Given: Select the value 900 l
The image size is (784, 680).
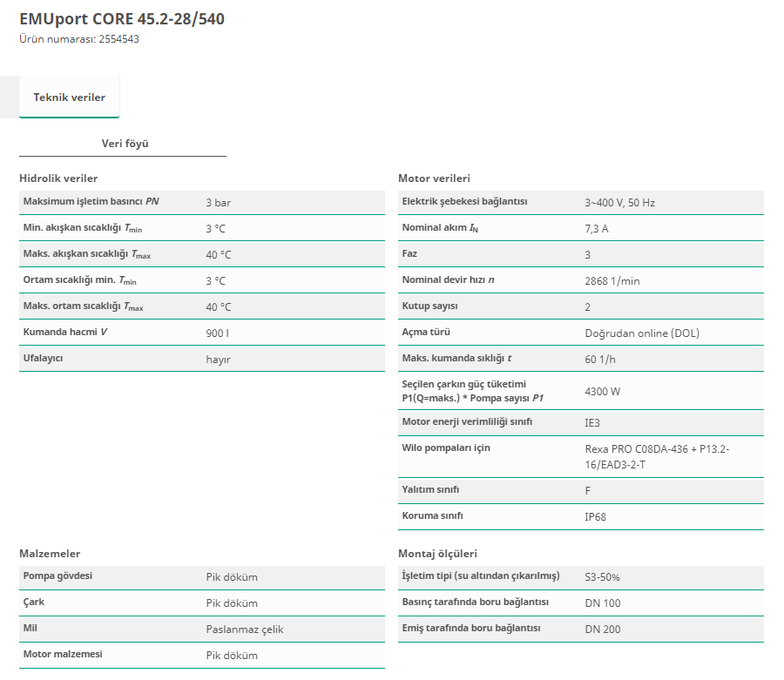Looking at the screenshot, I should tap(218, 333).
